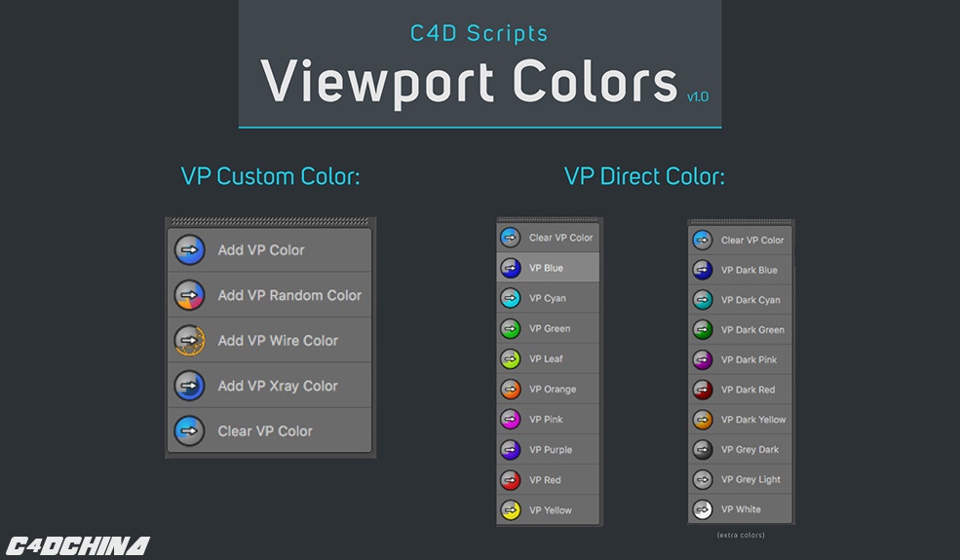Click the Add VP Random Color icon

click(189, 295)
